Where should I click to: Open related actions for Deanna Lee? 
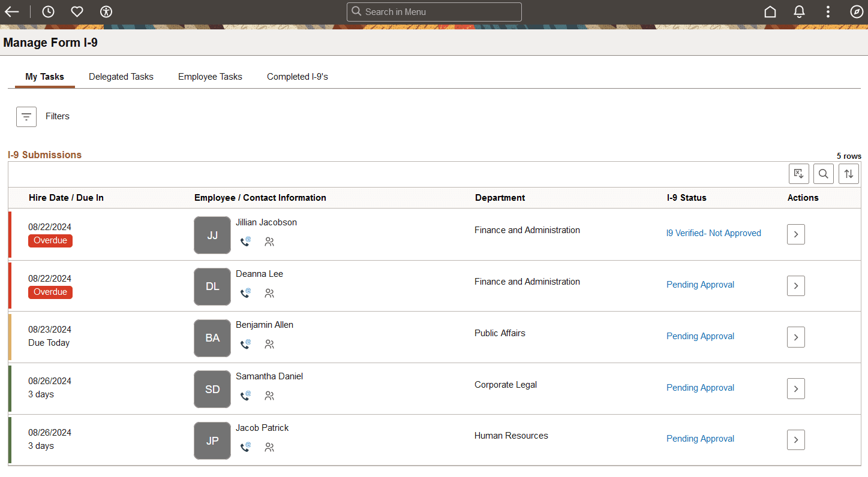click(269, 293)
